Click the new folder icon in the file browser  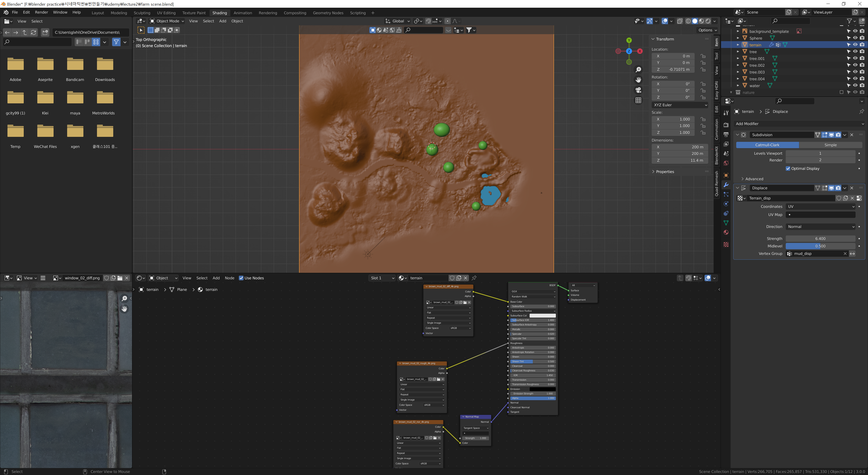45,32
